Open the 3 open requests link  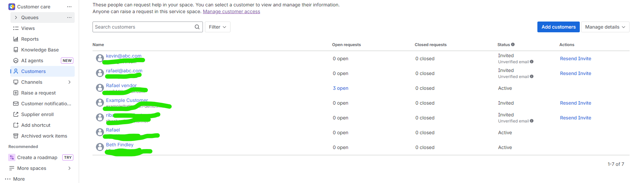point(341,88)
